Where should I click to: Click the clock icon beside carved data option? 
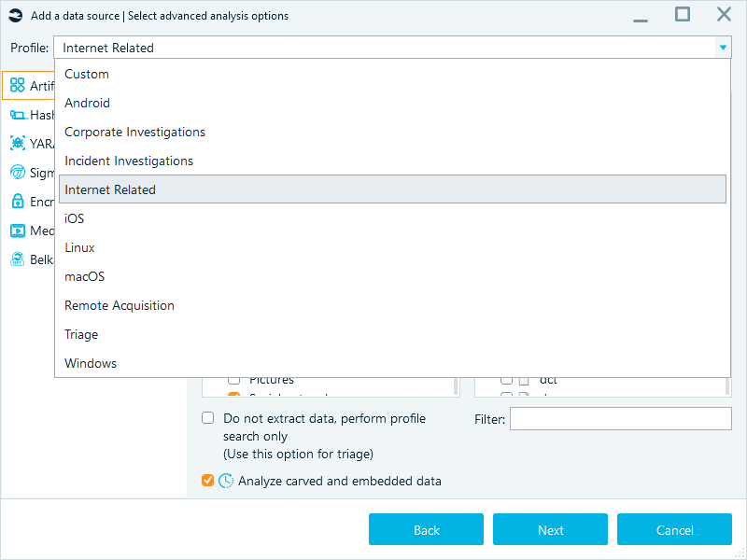click(x=225, y=480)
